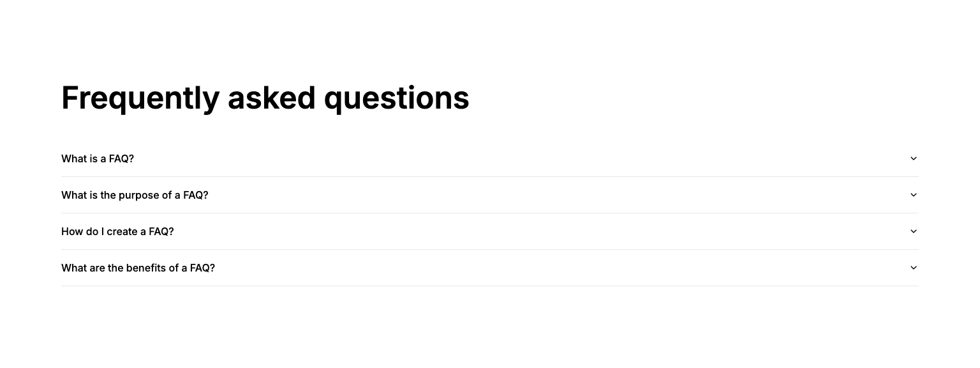This screenshot has width=980, height=368.
Task: Click the chevron for "What are the benefits of a FAQ?"
Action: (x=914, y=268)
